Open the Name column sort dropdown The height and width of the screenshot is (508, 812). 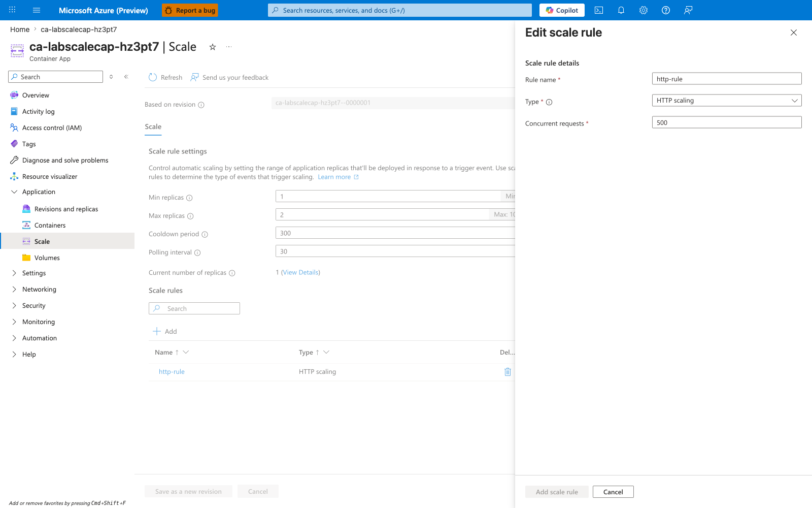click(x=186, y=352)
